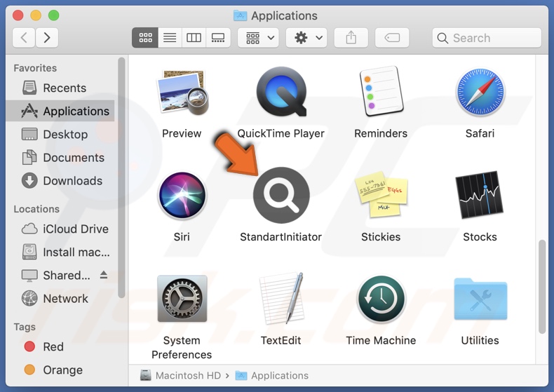554x392 pixels.
Task: Open iCloud Drive location
Action: click(60, 229)
